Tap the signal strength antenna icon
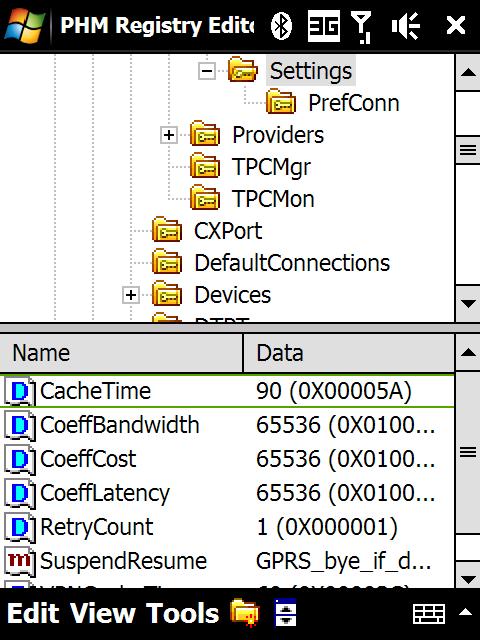The height and width of the screenshot is (640, 480). (361, 27)
